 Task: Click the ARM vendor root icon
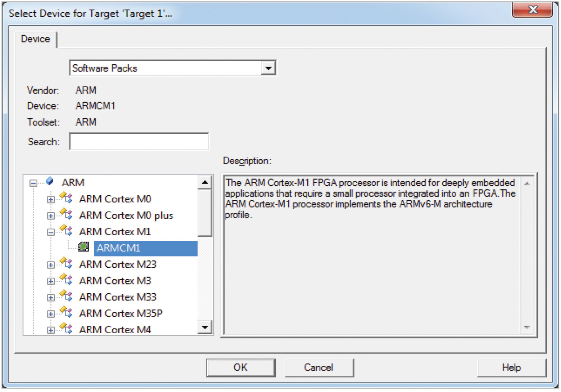coord(50,182)
